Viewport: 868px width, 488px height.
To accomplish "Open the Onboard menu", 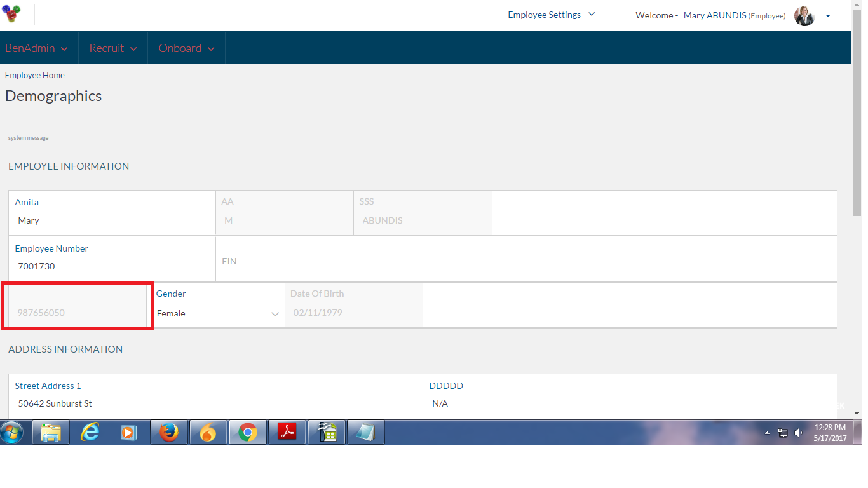I will (x=186, y=48).
